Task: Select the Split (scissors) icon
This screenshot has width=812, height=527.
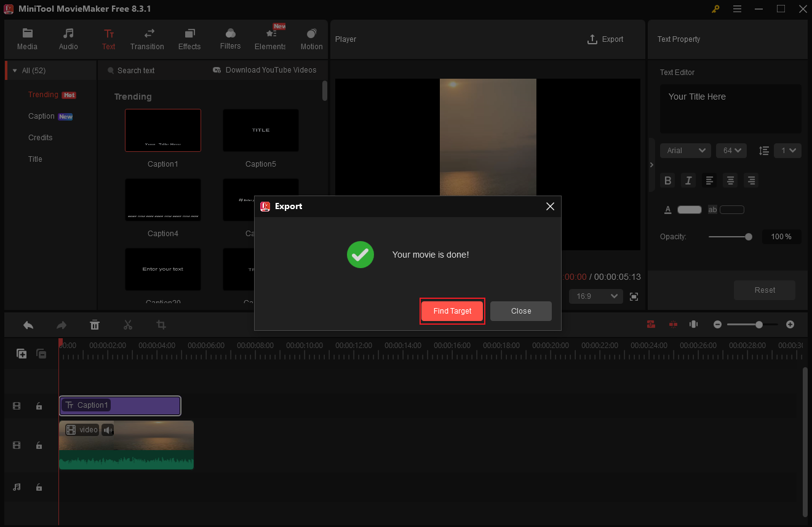Action: (128, 324)
